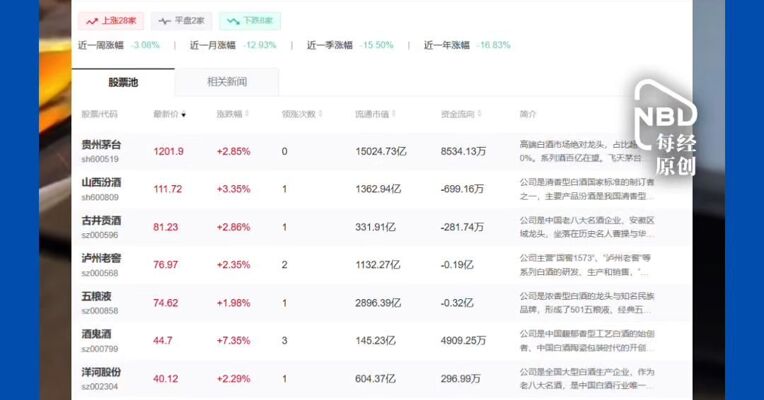Viewport: 764px width, 400px height.
Task: Click capital flow -699.16万
Action: 462,189
